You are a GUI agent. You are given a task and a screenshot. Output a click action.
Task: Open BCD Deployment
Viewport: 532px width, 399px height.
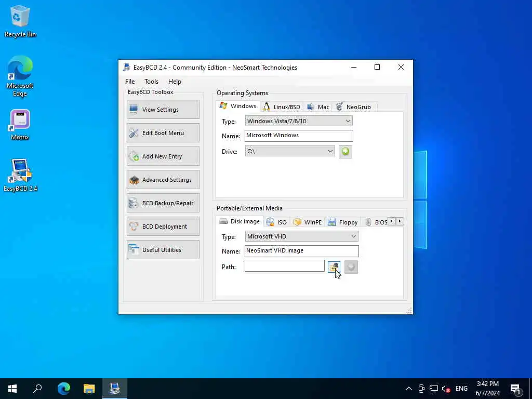163,227
